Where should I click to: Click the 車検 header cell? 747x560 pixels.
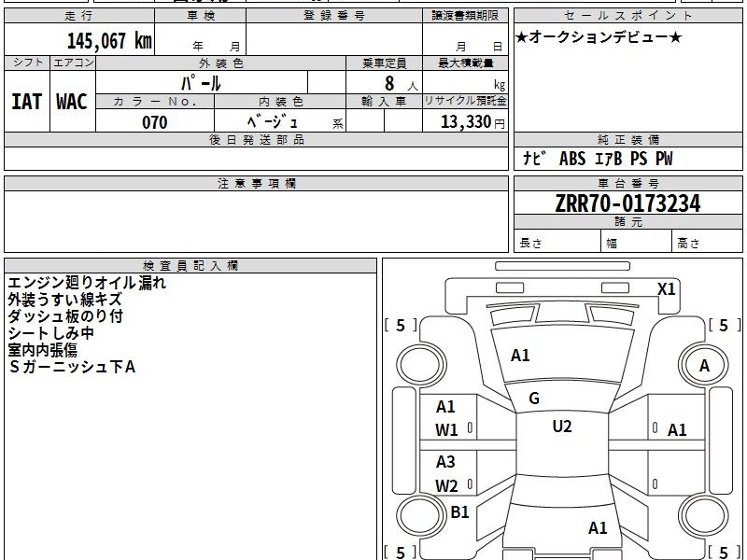201,16
